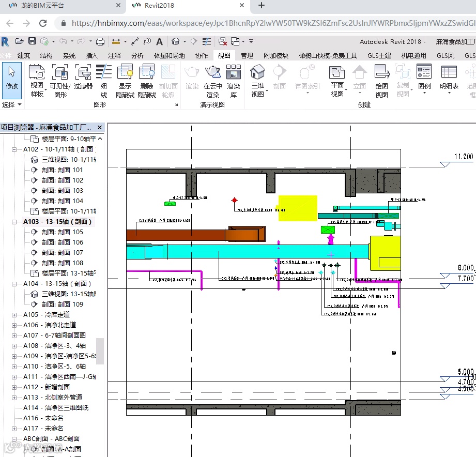Open the 附加模块 ribbon tab

coord(276,55)
